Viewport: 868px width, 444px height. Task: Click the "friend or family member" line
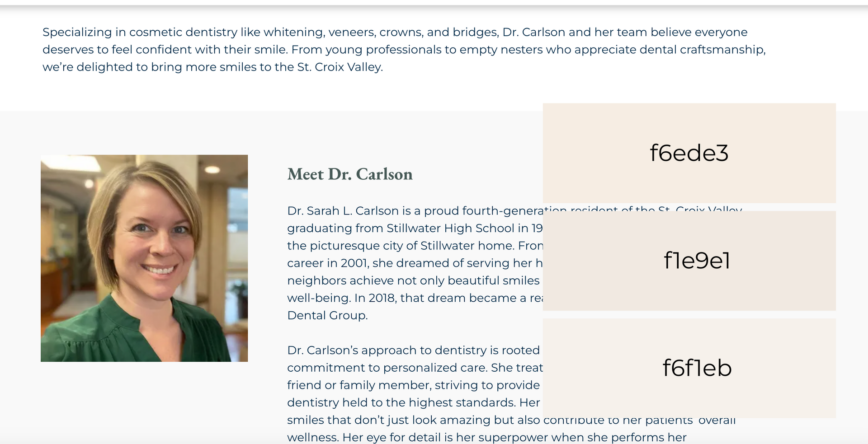click(x=414, y=385)
